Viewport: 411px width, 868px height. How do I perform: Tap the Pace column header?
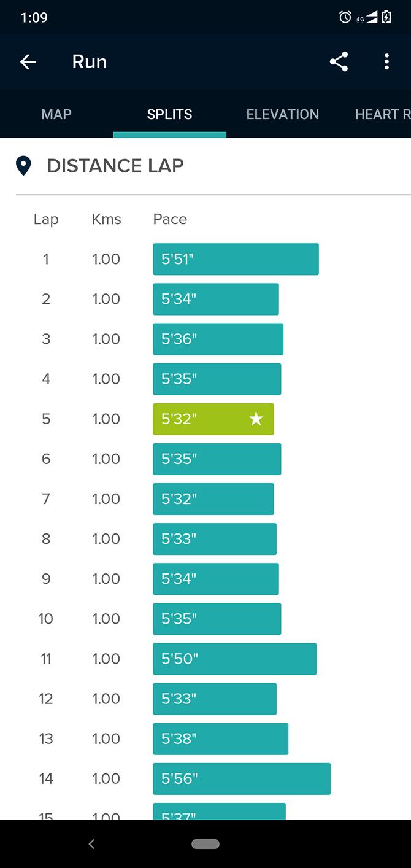tap(170, 219)
